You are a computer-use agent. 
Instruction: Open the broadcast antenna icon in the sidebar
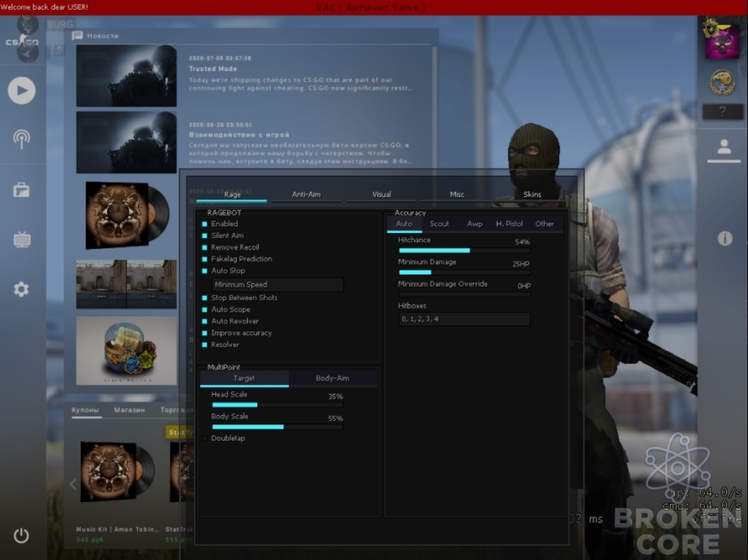(21, 138)
